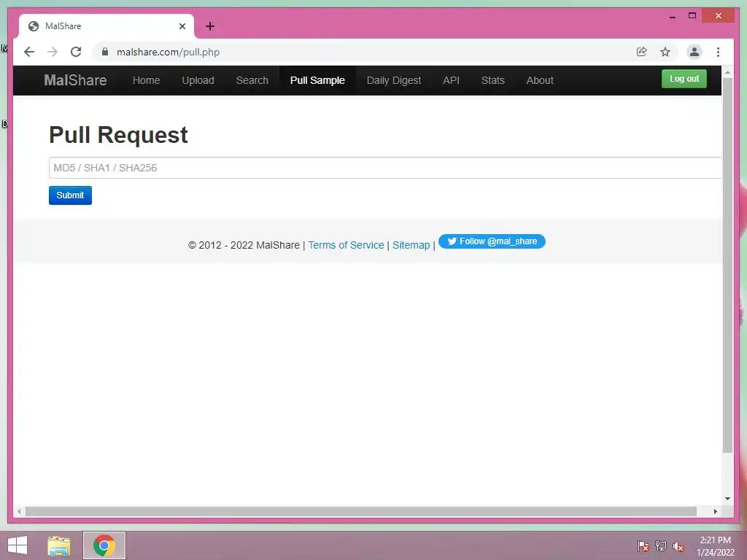The height and width of the screenshot is (560, 747).
Task: Open the About page
Action: (x=540, y=80)
